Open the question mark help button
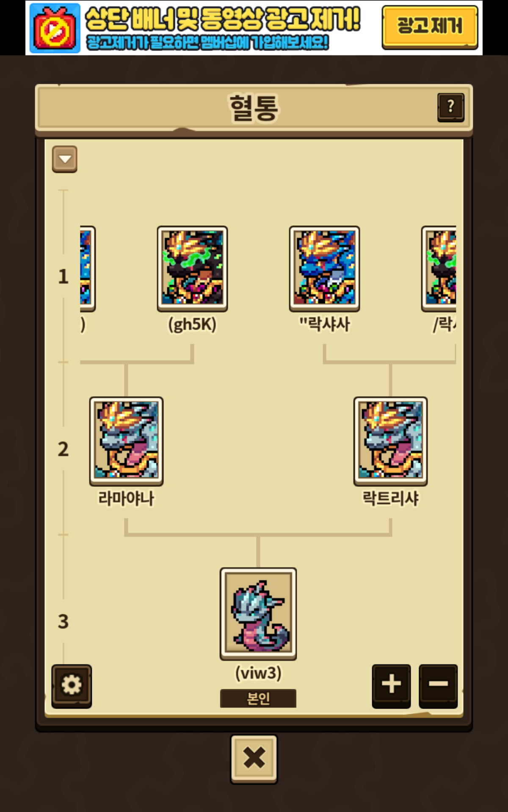508x812 pixels. [x=451, y=107]
